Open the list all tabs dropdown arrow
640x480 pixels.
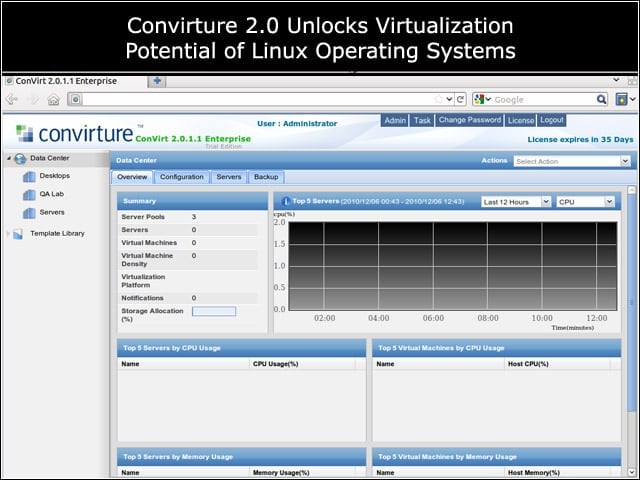pyautogui.click(x=616, y=80)
